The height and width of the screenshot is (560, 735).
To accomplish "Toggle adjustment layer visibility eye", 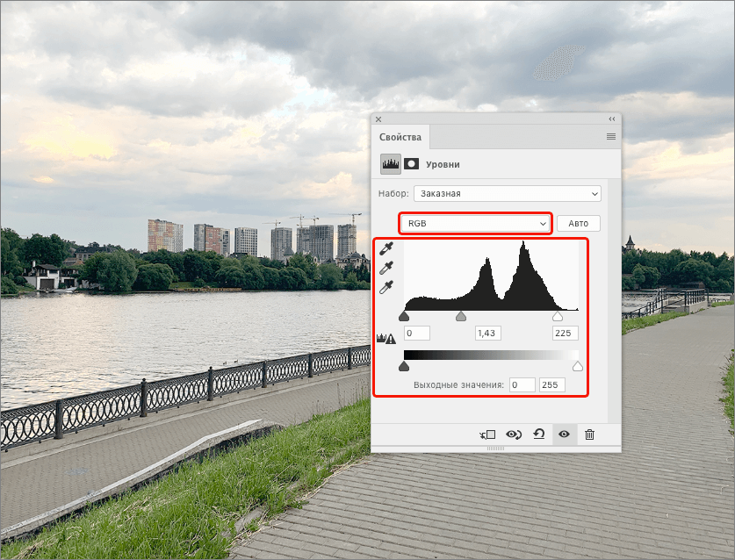I will pyautogui.click(x=564, y=434).
